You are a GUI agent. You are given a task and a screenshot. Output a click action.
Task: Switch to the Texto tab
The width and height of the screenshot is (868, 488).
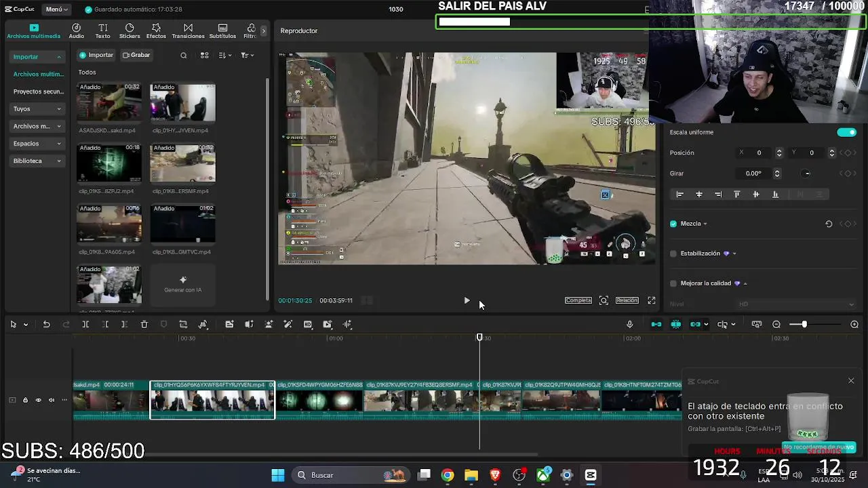[x=102, y=31]
